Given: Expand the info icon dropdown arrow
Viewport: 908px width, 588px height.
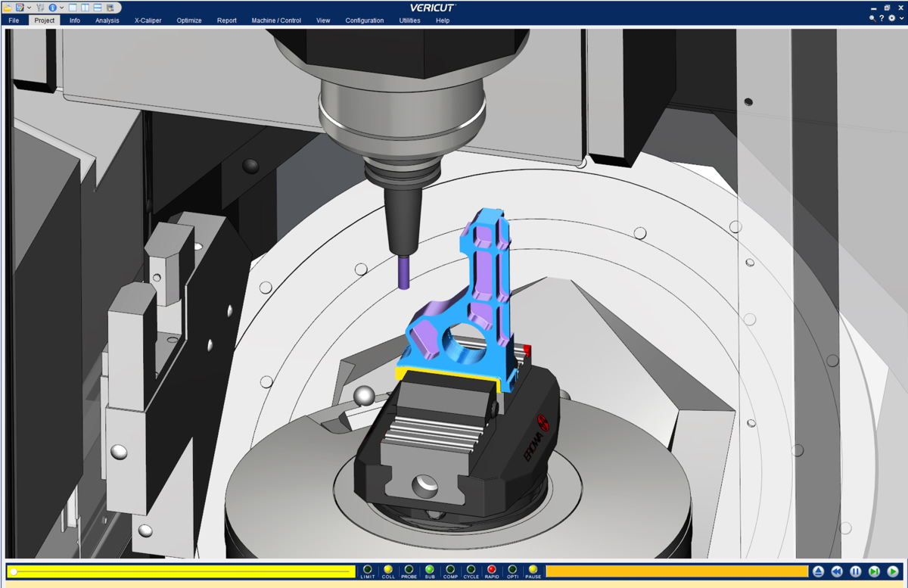Looking at the screenshot, I should [61, 8].
